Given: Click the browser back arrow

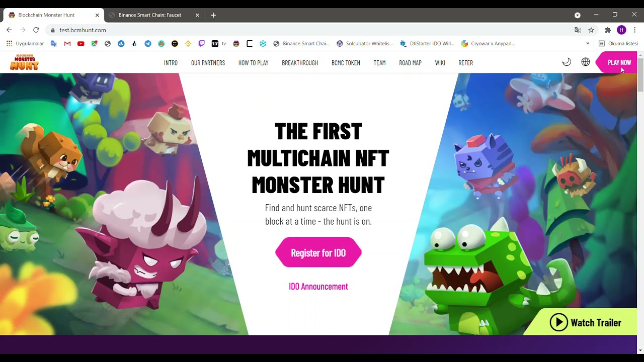Looking at the screenshot, I should coord(9,30).
